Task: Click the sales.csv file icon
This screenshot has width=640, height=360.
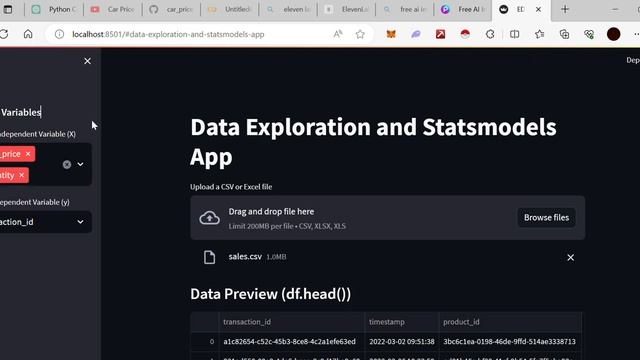Action: [x=209, y=257]
